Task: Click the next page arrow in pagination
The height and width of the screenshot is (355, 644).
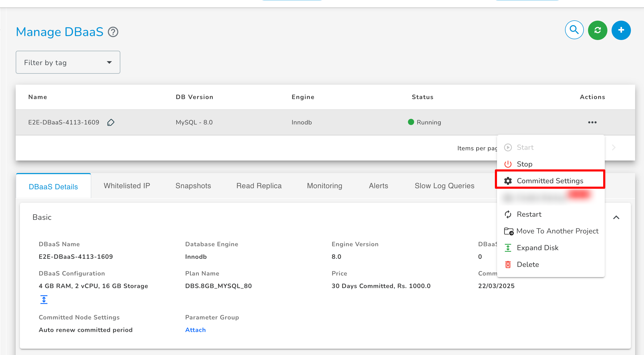Action: pos(614,148)
